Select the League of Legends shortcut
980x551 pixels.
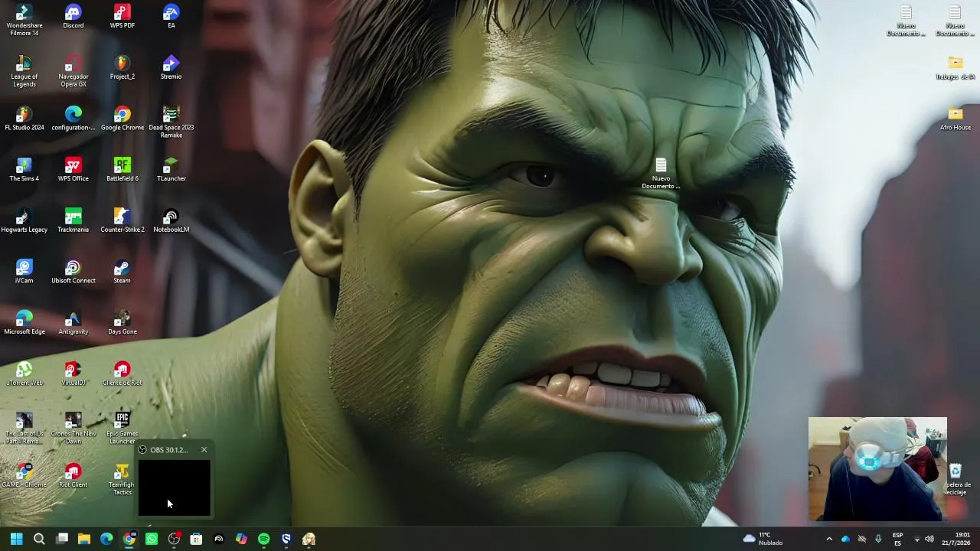(24, 72)
